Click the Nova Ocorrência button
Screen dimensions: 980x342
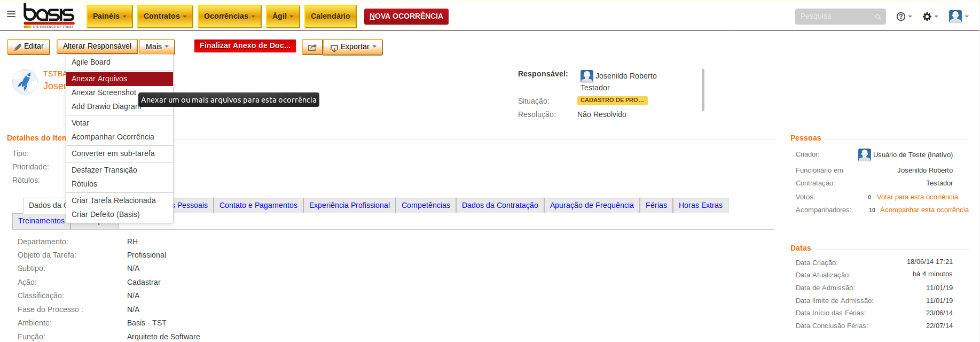pos(406,16)
